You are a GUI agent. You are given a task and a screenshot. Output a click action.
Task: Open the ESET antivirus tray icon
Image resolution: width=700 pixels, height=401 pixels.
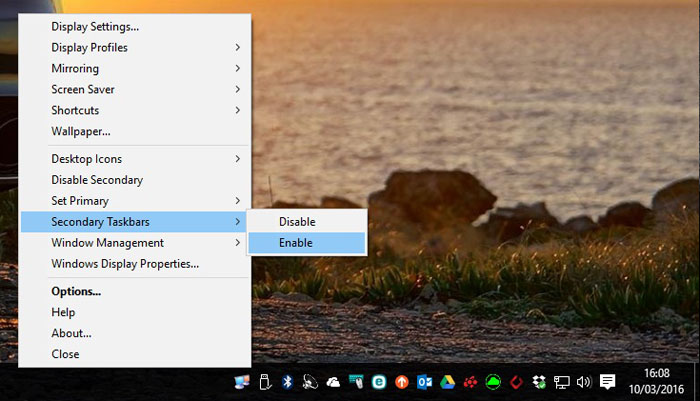coord(379,382)
